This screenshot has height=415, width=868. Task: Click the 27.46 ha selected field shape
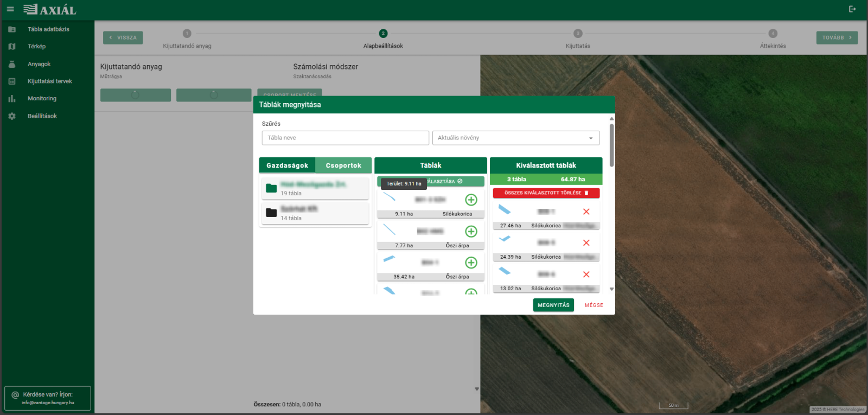pos(505,209)
